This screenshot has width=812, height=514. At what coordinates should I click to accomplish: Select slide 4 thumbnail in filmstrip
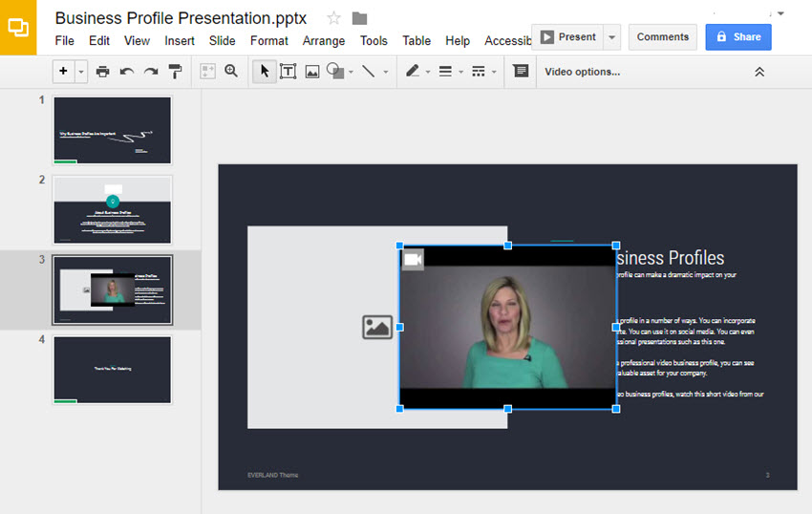112,369
